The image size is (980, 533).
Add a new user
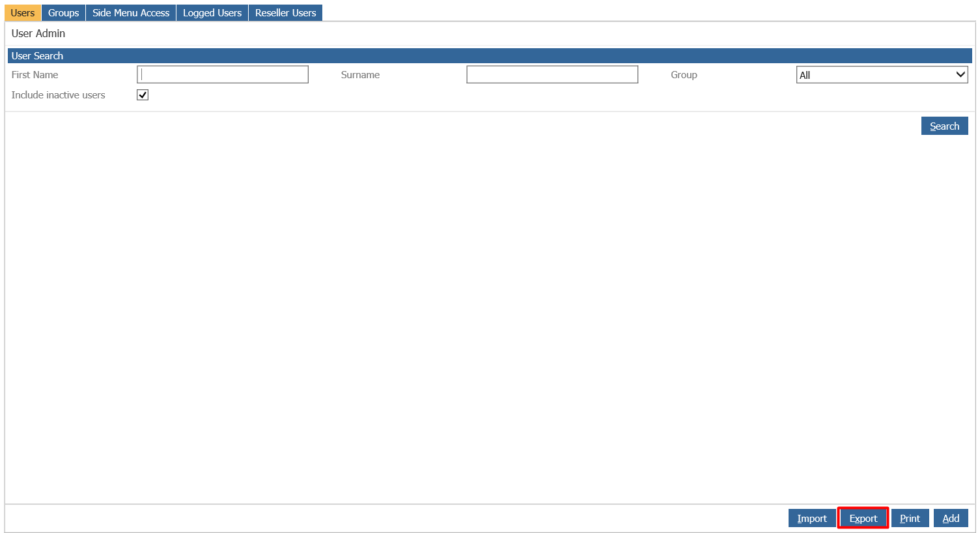(951, 518)
